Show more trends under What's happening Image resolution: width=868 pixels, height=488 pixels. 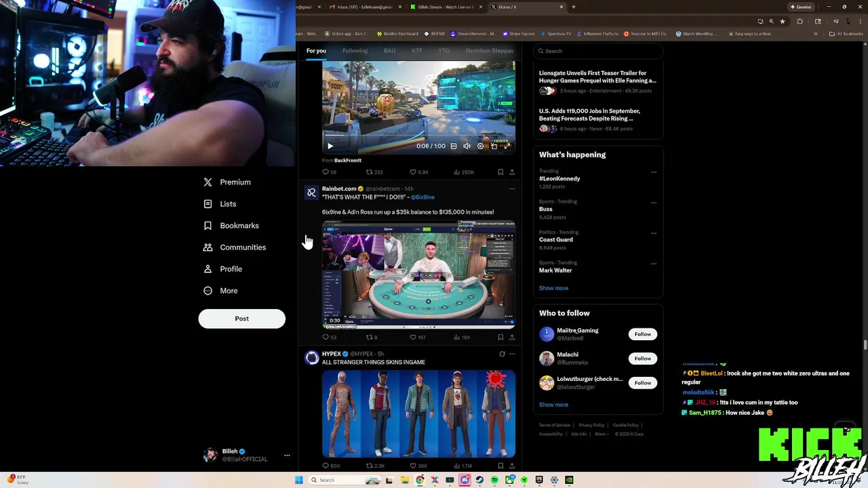tap(553, 288)
